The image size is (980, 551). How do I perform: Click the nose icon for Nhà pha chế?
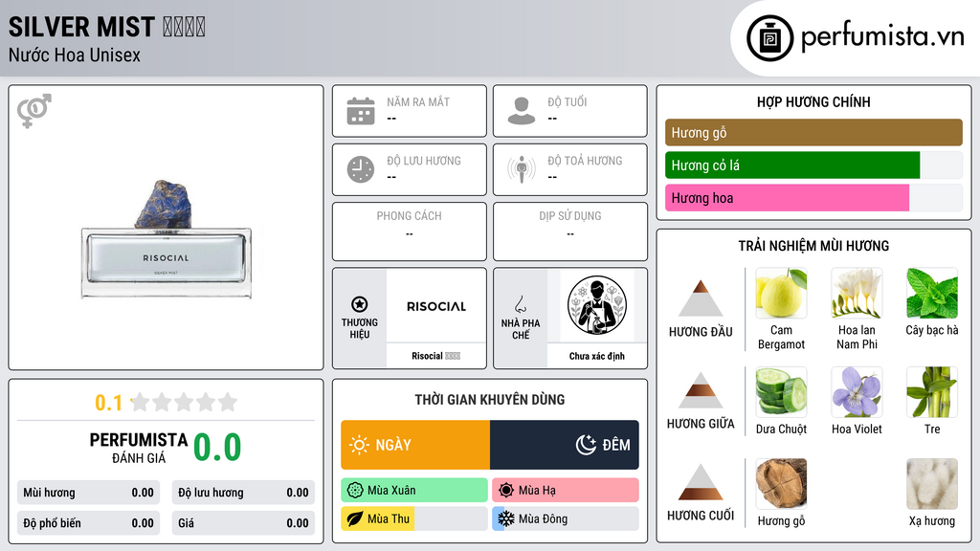(x=520, y=304)
